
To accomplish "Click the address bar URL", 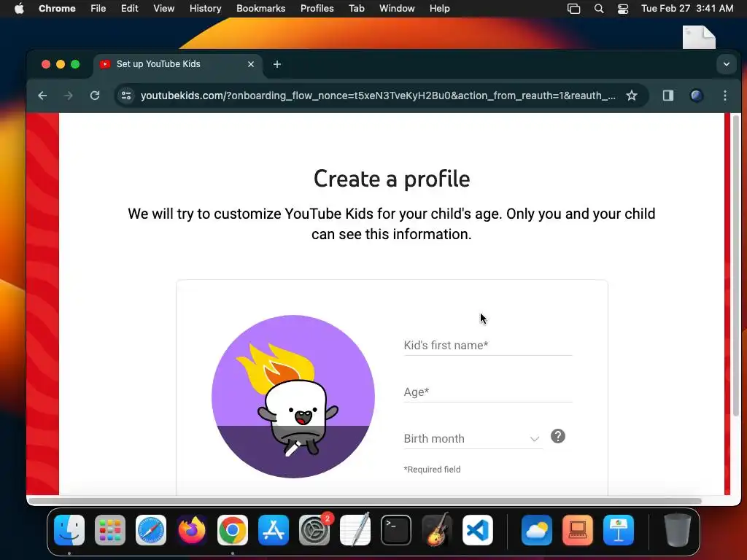I will [378, 96].
